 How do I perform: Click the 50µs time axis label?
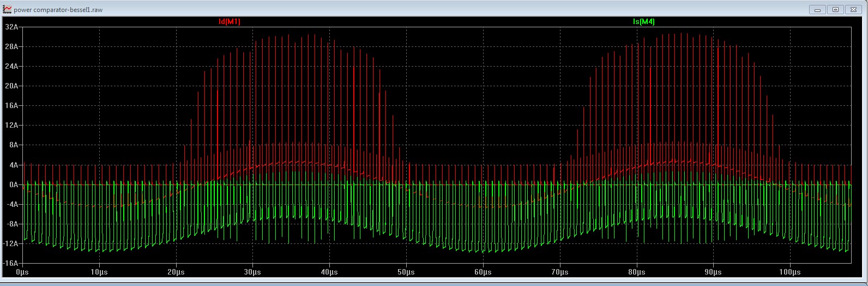tap(406, 272)
